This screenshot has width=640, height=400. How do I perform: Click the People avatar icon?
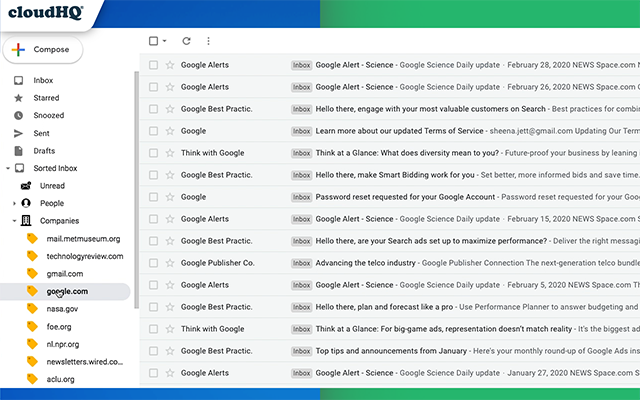pyautogui.click(x=26, y=203)
